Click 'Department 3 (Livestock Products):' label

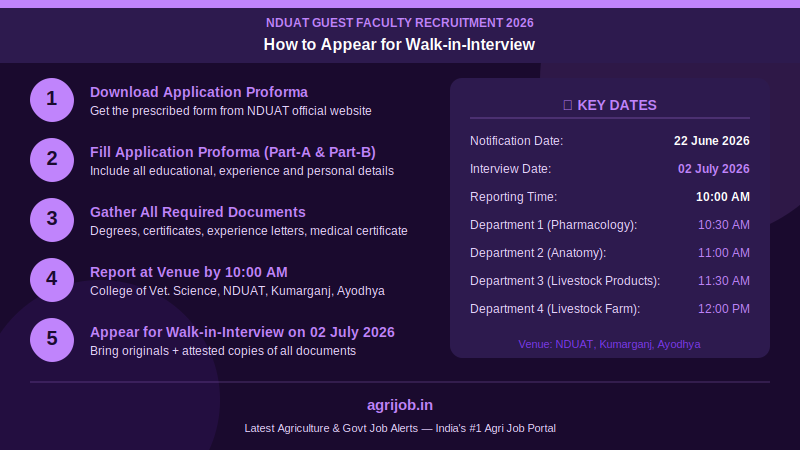565,281
